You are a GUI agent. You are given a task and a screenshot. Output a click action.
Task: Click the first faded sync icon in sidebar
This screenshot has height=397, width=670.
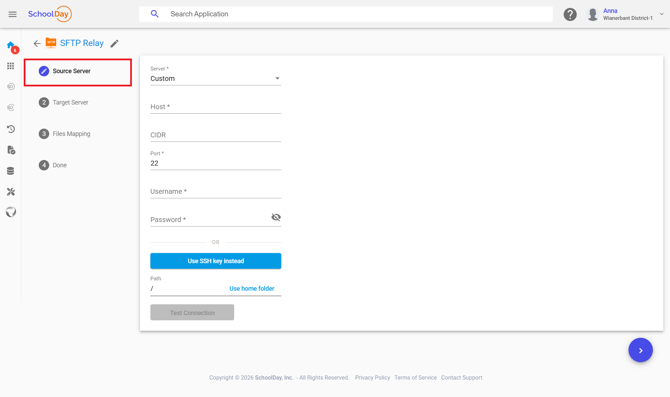click(11, 87)
